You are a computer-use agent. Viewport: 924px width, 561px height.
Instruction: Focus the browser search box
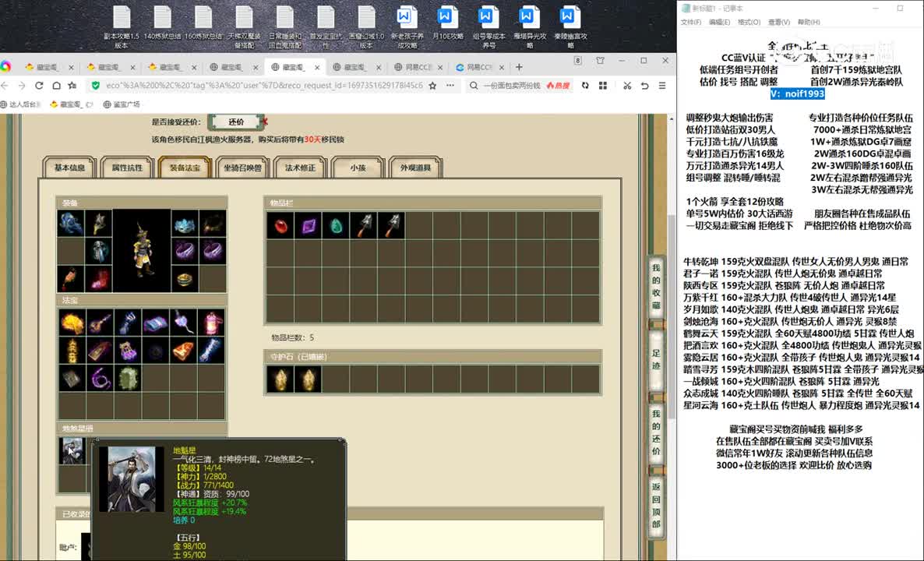coord(512,86)
